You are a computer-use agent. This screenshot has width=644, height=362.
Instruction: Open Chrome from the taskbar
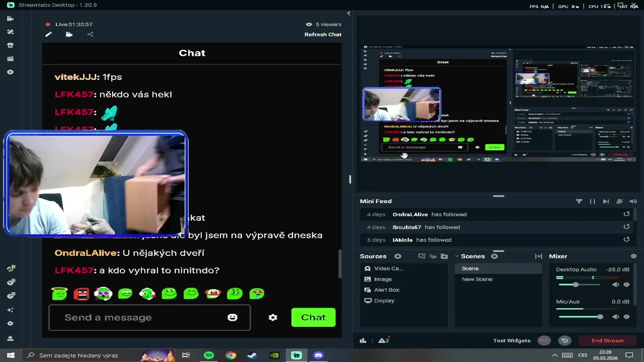tap(230, 355)
